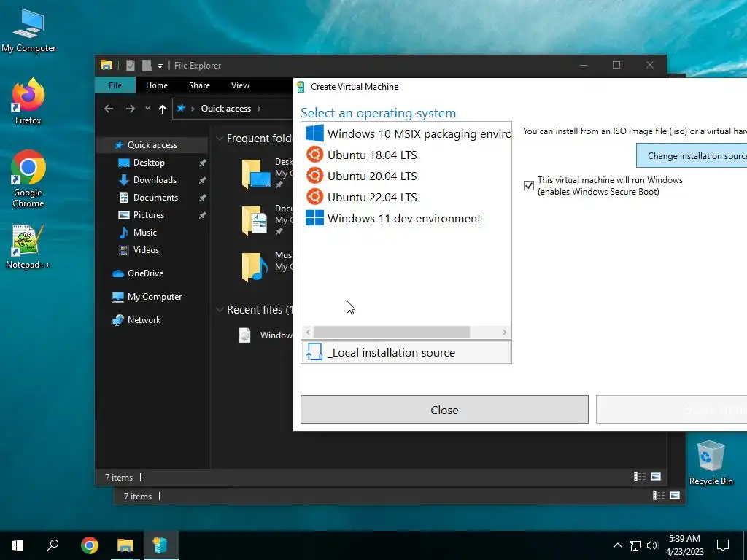Click the OS list horizontal scrollbar thumb

tap(392, 332)
